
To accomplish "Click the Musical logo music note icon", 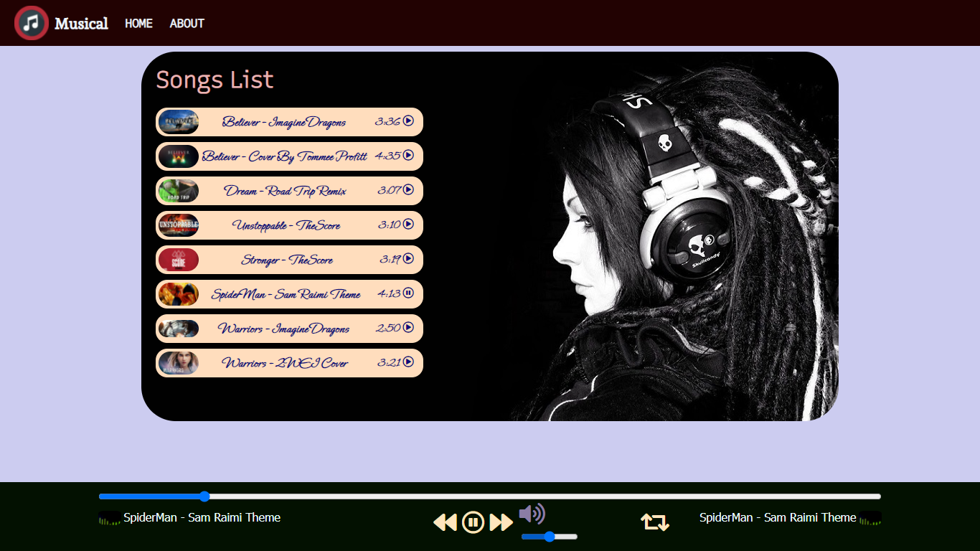I will coord(31,22).
